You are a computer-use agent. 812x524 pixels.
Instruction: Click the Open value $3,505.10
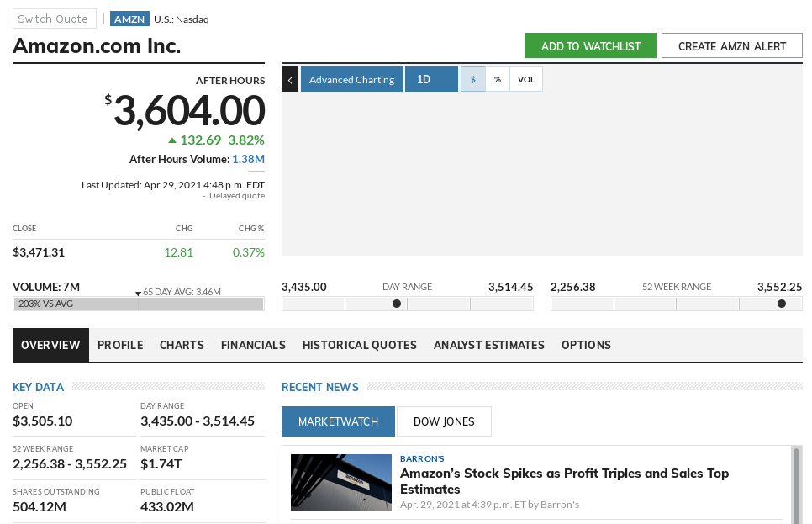(x=43, y=421)
